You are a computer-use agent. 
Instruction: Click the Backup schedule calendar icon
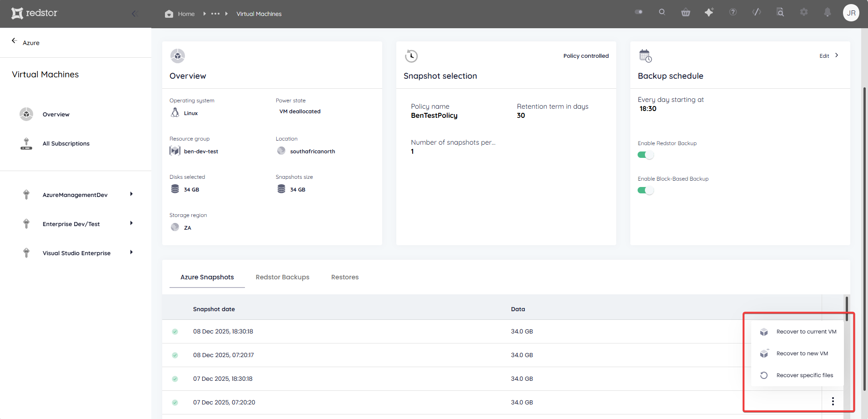[x=645, y=56]
